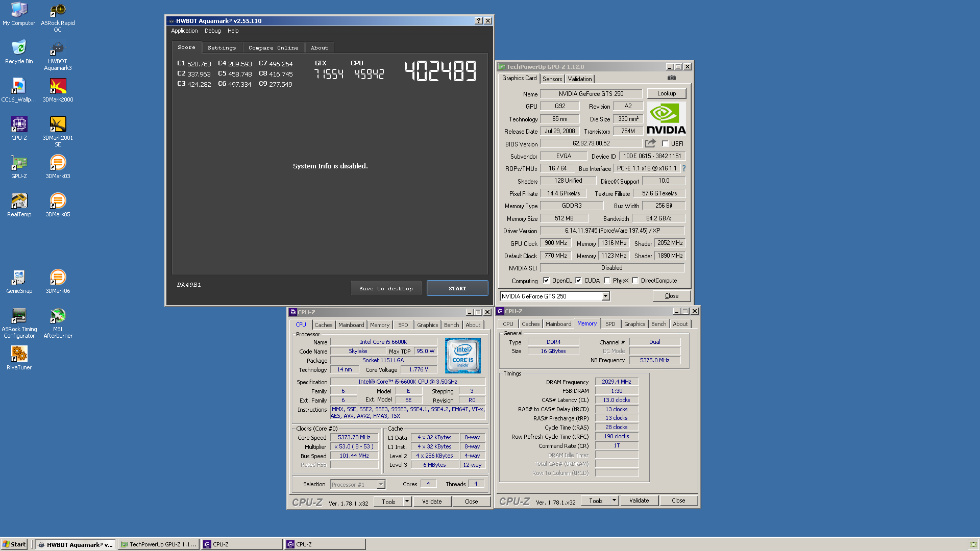Switch to the Settings tab in Aquamark

pos(222,47)
